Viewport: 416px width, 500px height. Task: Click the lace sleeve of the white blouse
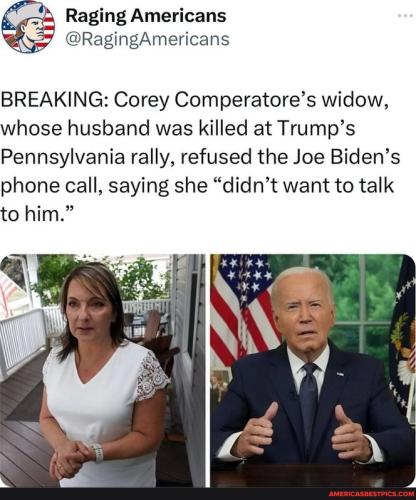click(x=151, y=375)
